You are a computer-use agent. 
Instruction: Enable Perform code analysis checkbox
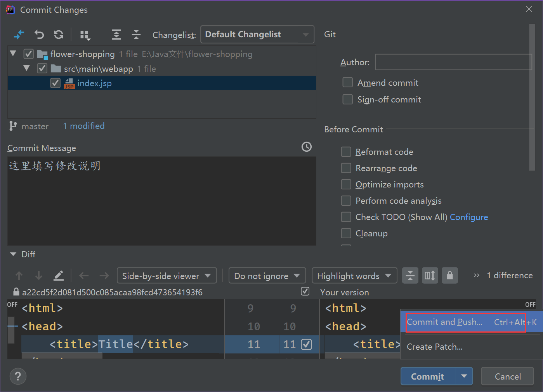click(x=346, y=201)
